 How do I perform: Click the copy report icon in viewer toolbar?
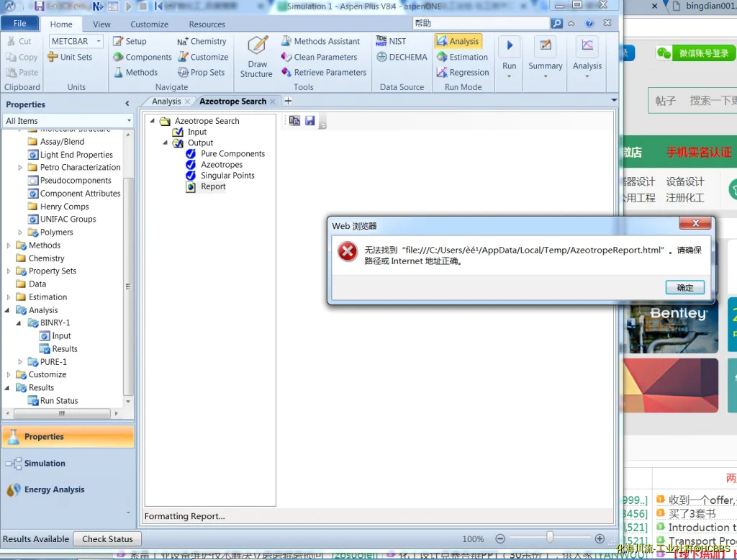tap(294, 121)
